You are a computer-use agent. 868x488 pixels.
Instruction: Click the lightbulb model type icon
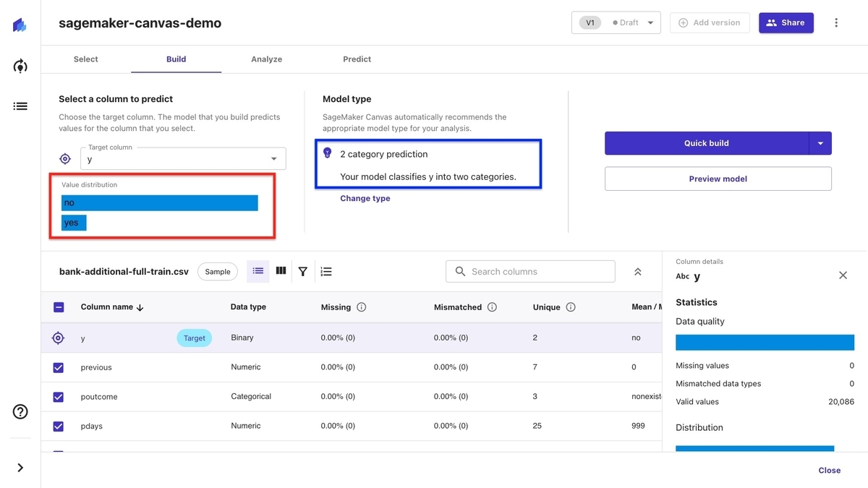point(327,153)
